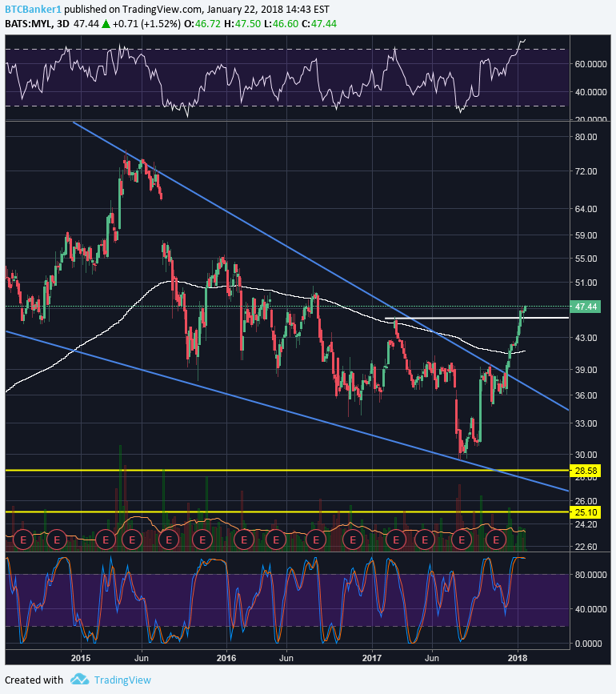Screen dimensions: 616x694
Task: Click the yellow 28.58 price label
Action: tap(586, 471)
